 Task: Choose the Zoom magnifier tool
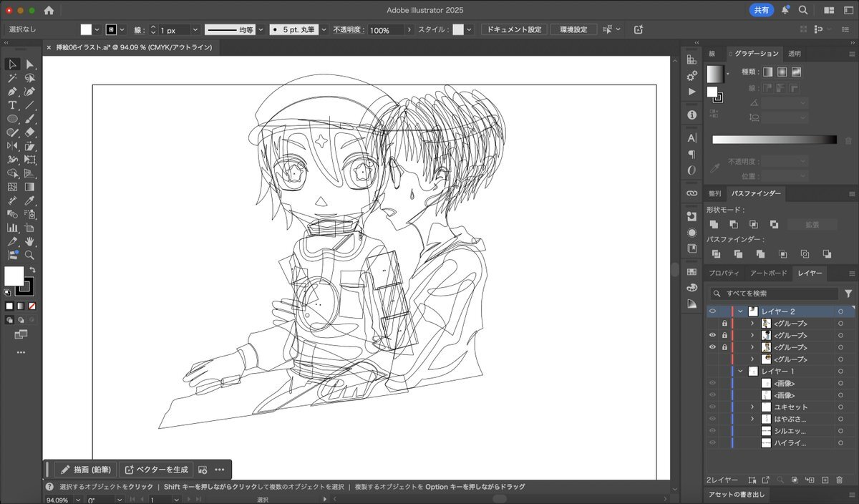29,255
